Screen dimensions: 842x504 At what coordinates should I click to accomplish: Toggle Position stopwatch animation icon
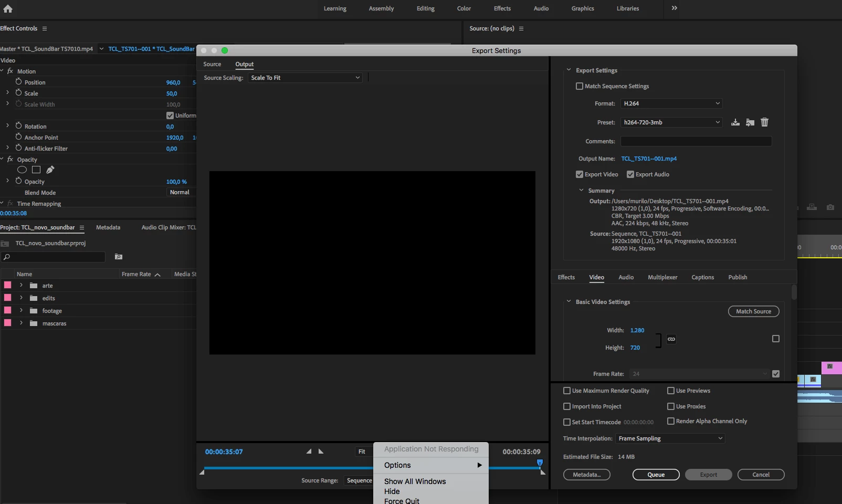pos(18,82)
